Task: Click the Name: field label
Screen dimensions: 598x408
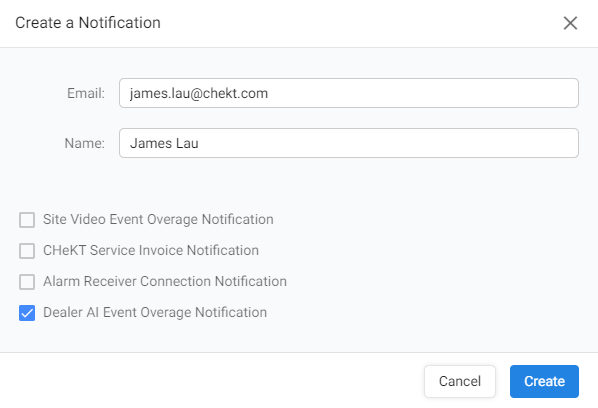Action: 84,143
